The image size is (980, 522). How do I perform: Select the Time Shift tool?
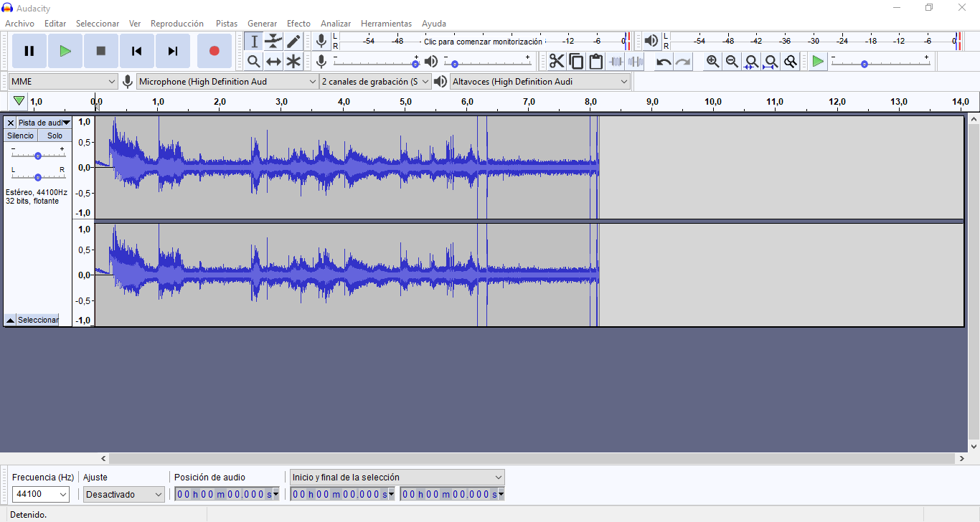pyautogui.click(x=273, y=62)
